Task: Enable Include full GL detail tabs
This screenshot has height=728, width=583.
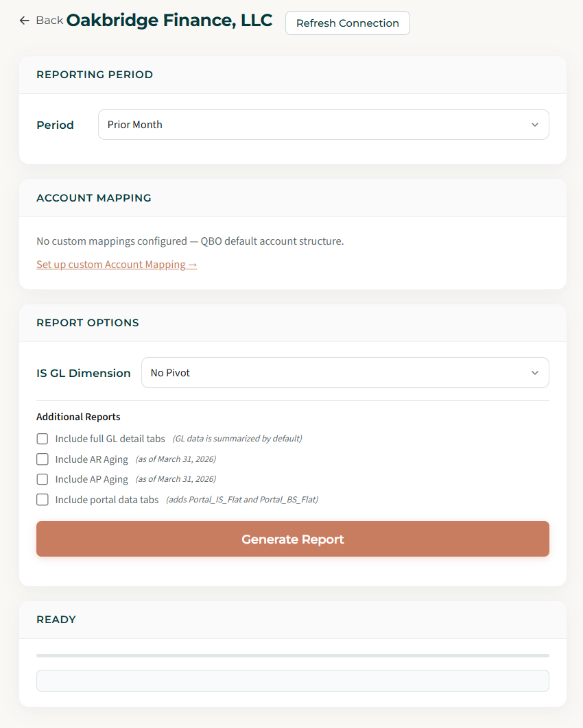Action: [x=43, y=439]
